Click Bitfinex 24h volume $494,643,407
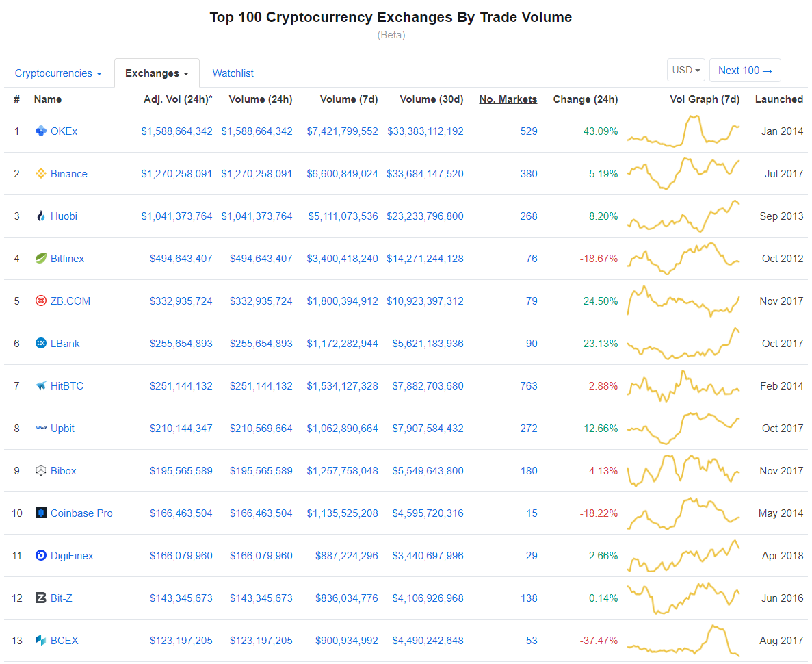 pyautogui.click(x=261, y=258)
